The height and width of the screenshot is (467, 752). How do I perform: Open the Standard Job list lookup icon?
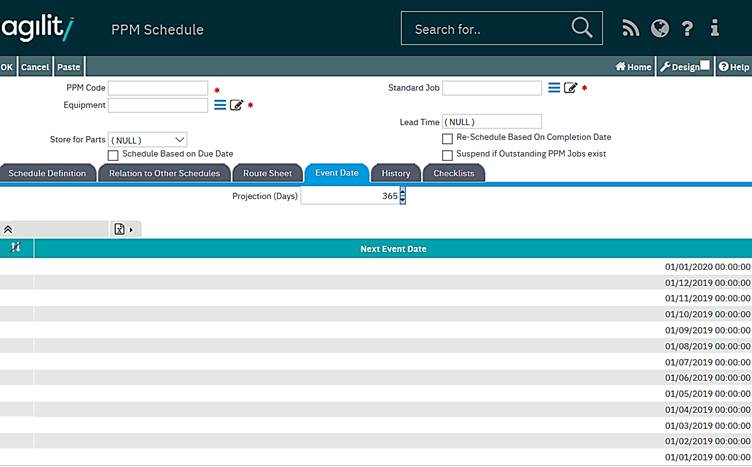[554, 88]
